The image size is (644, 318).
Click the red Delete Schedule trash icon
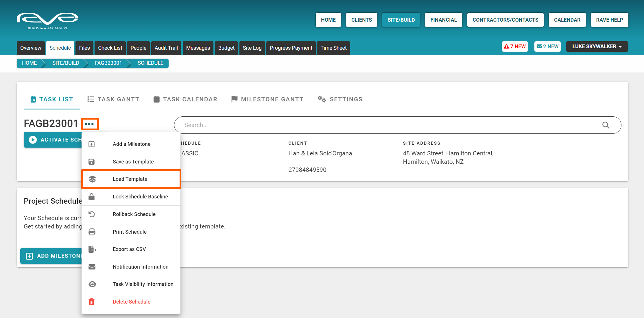click(91, 302)
